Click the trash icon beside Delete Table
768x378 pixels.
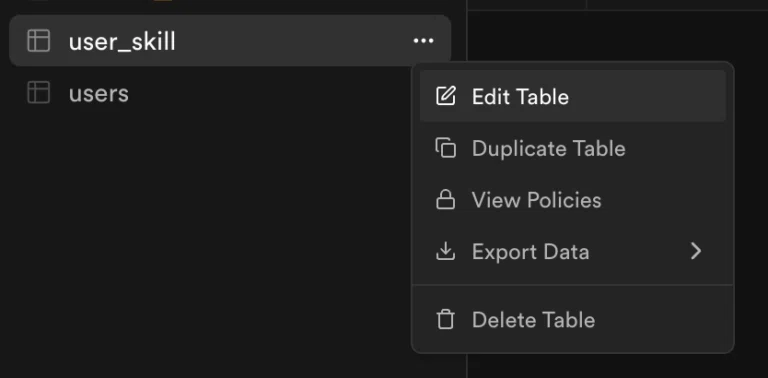pyautogui.click(x=445, y=320)
